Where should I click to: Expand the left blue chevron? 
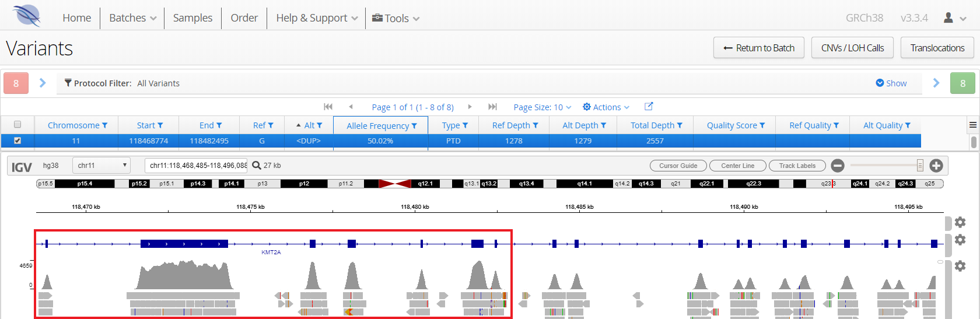[x=43, y=83]
